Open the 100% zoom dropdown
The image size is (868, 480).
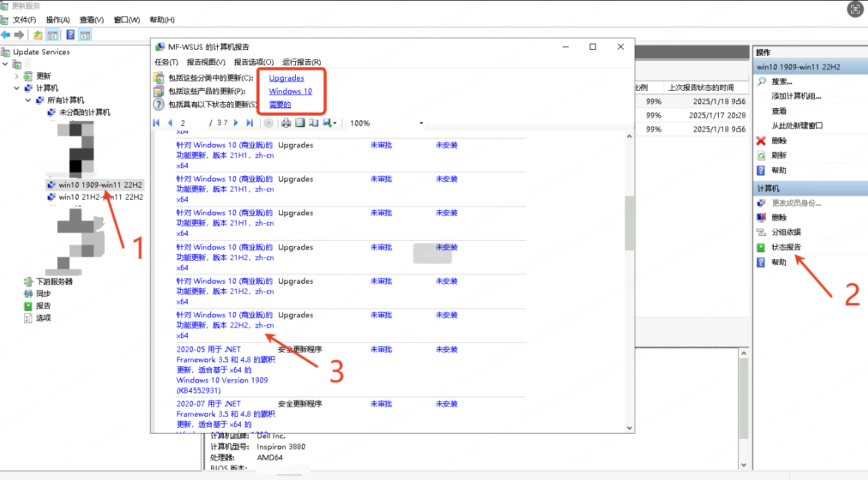click(422, 124)
